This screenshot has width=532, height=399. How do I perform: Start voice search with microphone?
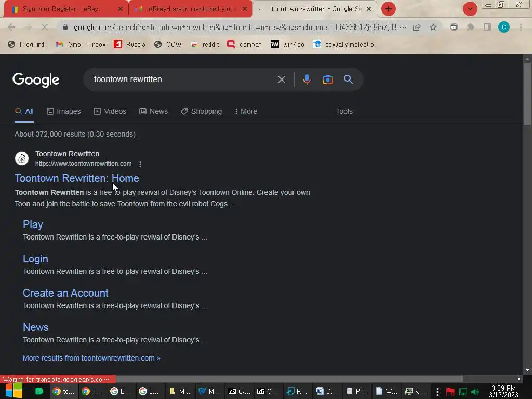pos(307,79)
